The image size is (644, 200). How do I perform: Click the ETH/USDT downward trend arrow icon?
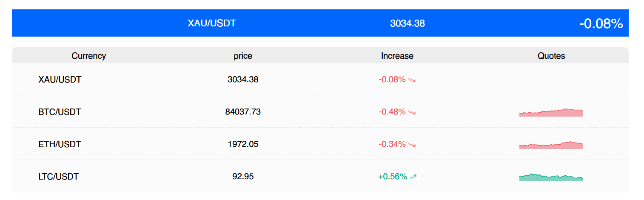pos(411,145)
